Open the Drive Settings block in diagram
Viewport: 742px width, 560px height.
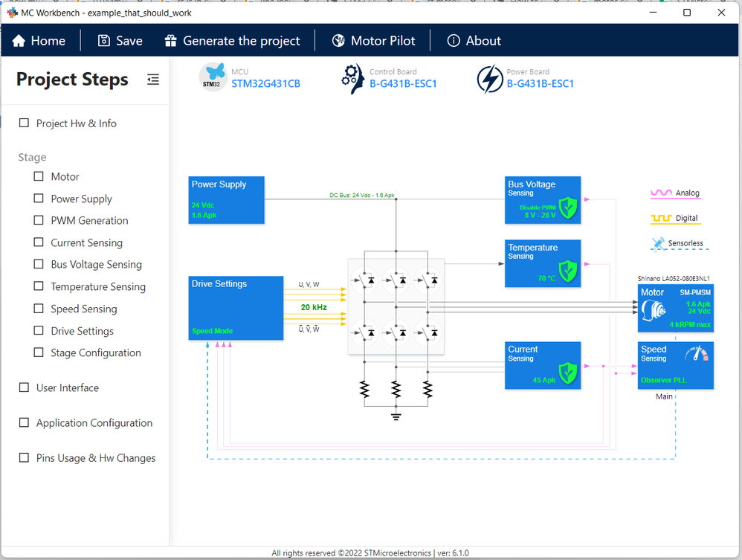(236, 308)
